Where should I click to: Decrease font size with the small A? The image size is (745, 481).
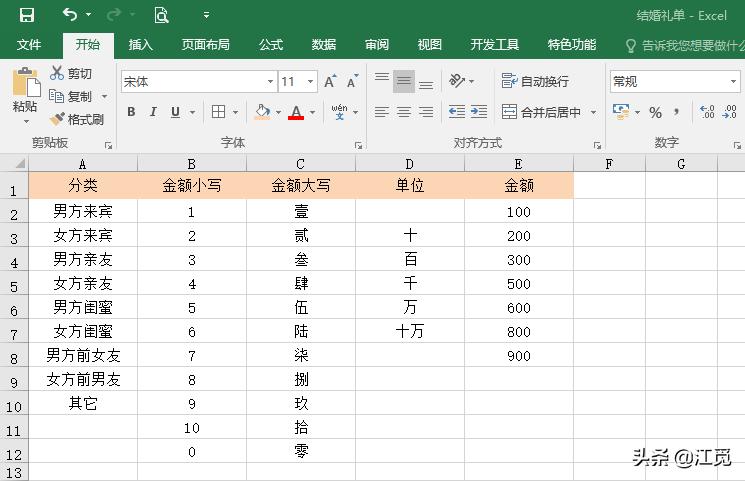352,82
